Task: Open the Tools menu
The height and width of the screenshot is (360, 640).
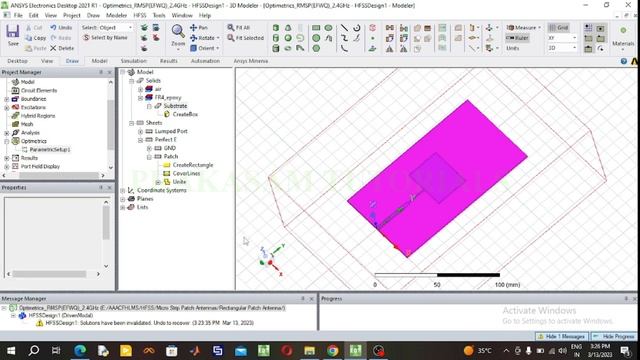Action: [x=159, y=15]
